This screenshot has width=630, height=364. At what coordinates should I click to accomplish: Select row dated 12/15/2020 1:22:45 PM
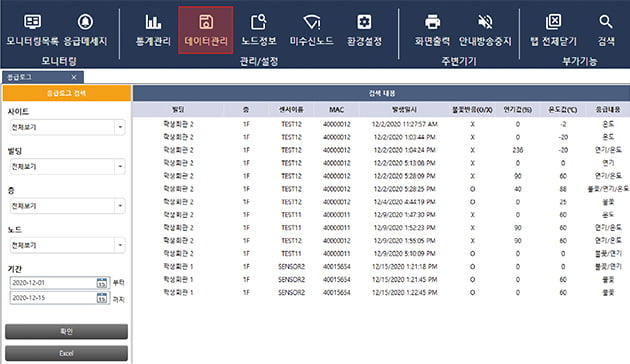tap(381, 292)
